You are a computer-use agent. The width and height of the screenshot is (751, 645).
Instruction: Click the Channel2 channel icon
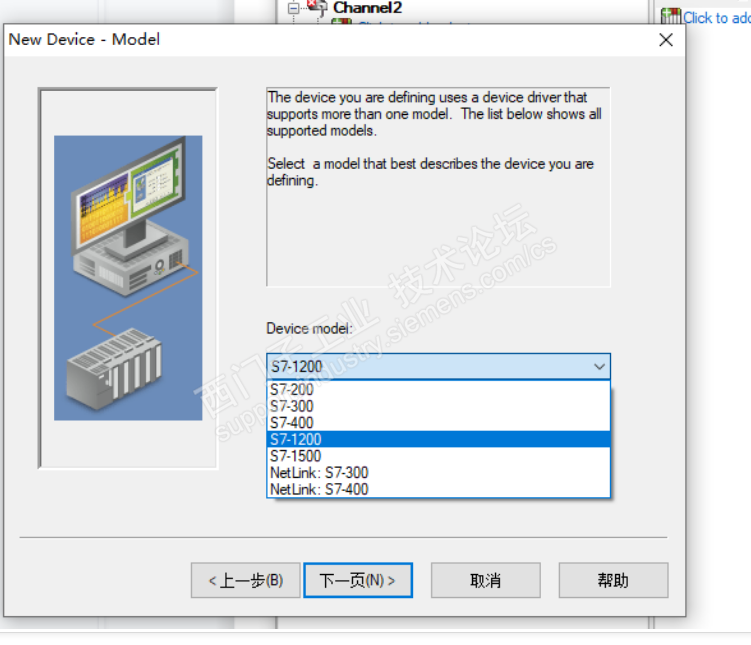(317, 8)
